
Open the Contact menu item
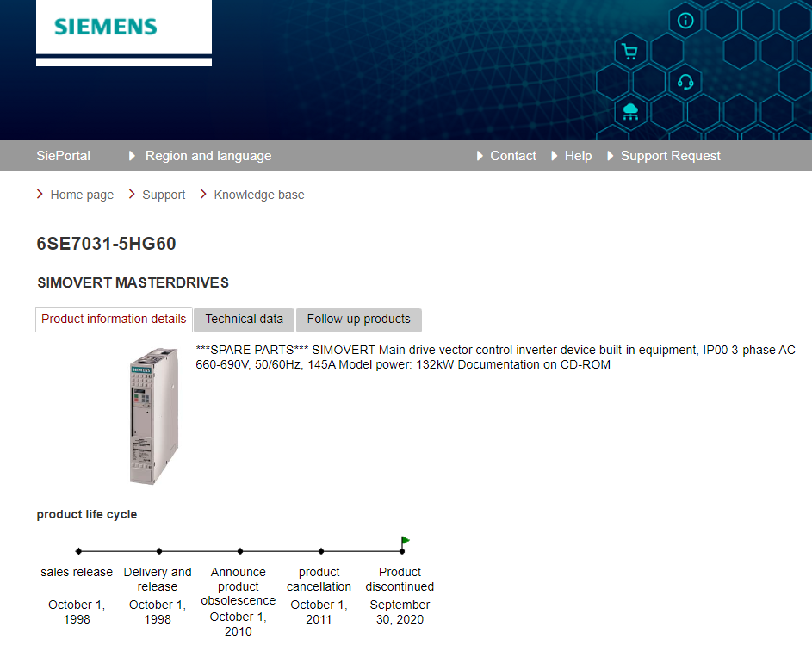point(512,156)
